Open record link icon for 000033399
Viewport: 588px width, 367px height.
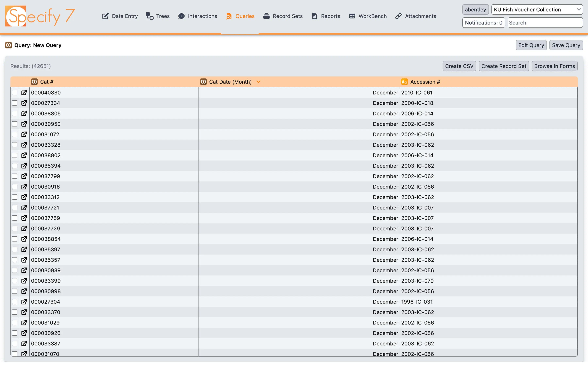(x=24, y=281)
